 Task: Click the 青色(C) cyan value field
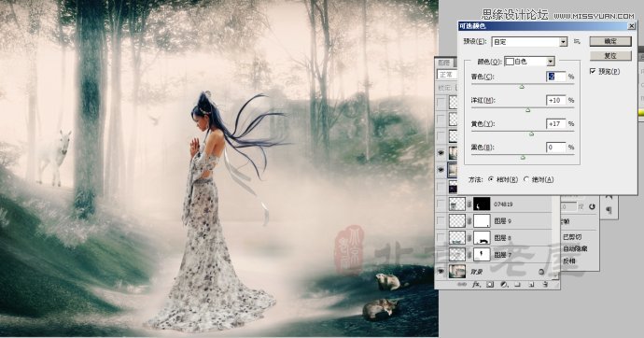tap(555, 77)
